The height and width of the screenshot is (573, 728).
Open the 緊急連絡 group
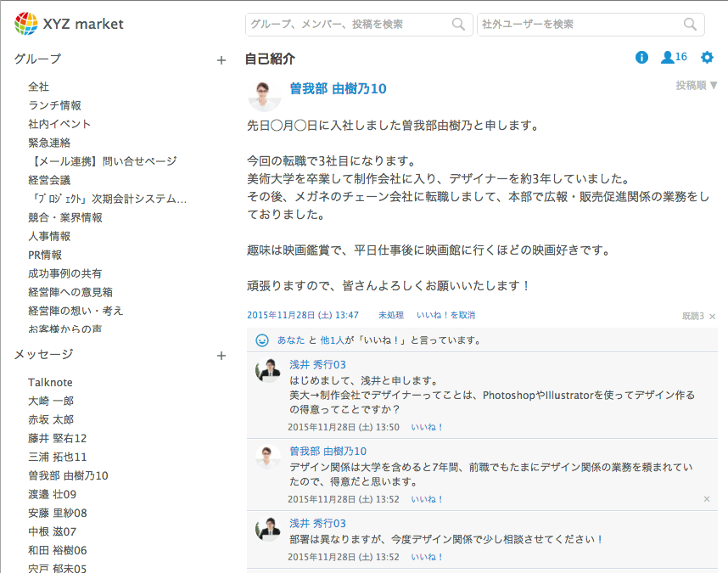coord(49,143)
